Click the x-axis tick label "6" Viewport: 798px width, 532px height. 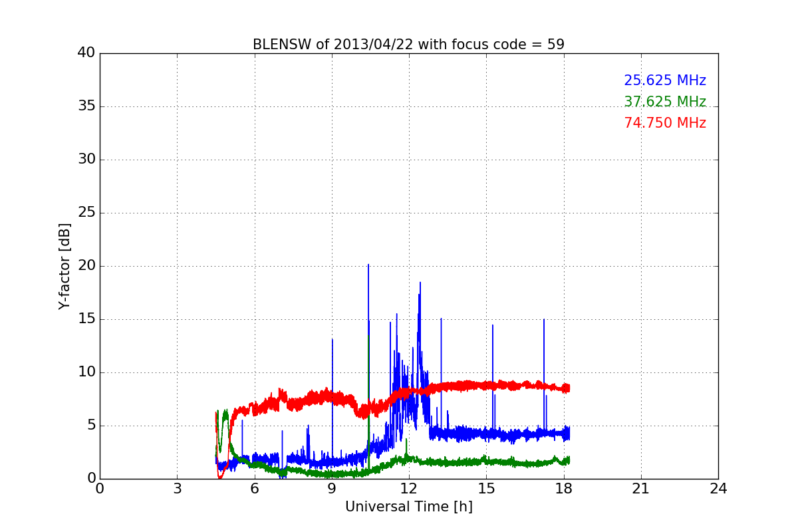(x=254, y=489)
